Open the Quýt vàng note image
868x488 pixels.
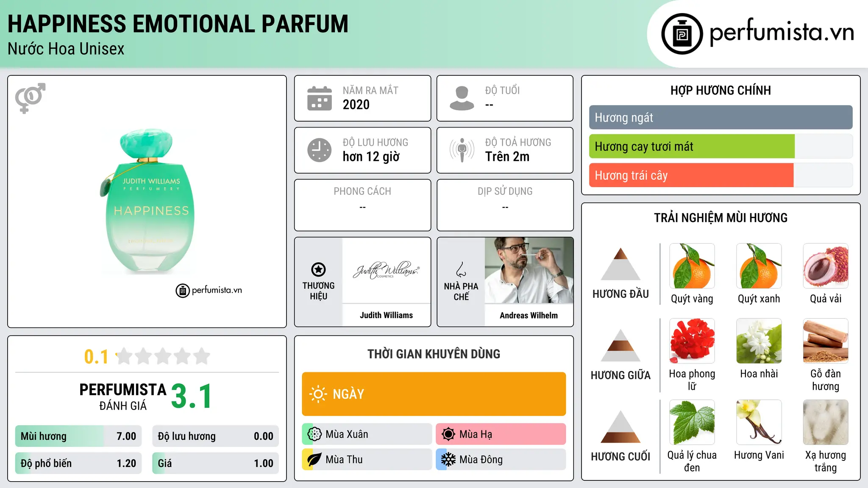point(692,266)
